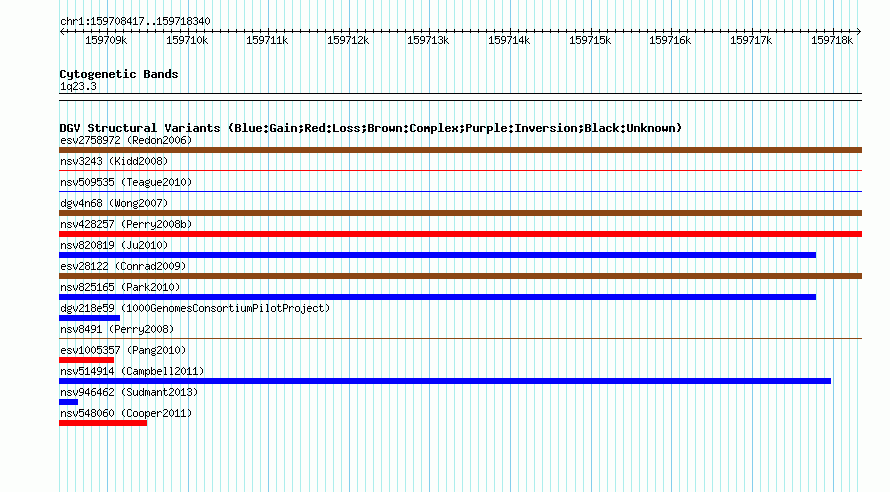The image size is (890, 492).
Task: Click the short blue dgv218e59 bar
Action: [90, 318]
